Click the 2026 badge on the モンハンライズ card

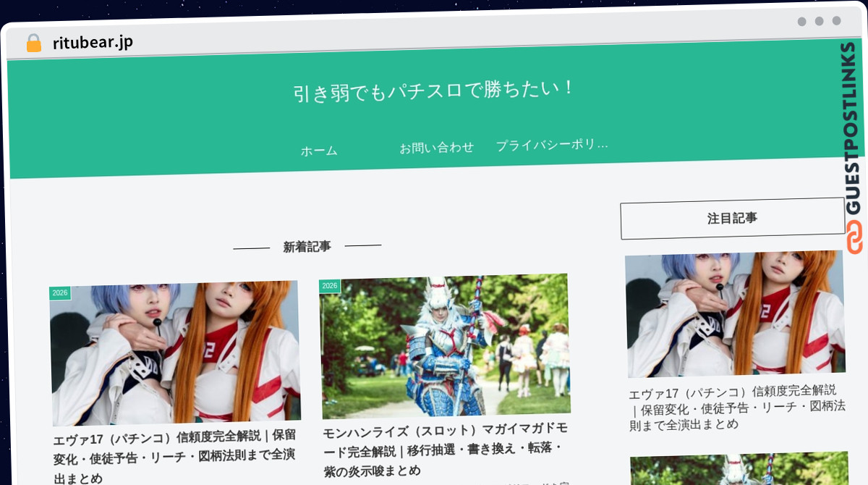click(329, 286)
